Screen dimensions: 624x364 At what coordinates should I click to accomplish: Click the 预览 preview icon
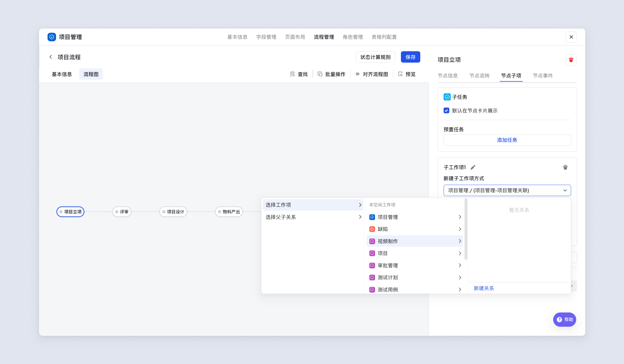pyautogui.click(x=400, y=74)
